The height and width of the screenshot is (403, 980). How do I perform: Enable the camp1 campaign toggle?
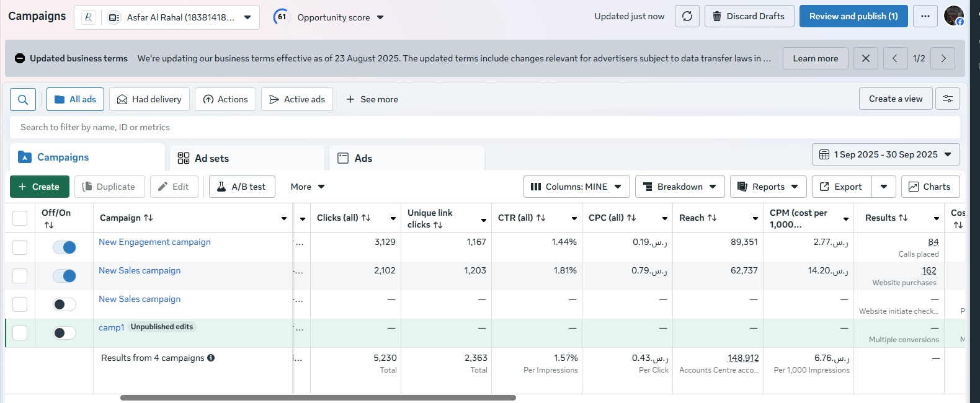coord(65,333)
